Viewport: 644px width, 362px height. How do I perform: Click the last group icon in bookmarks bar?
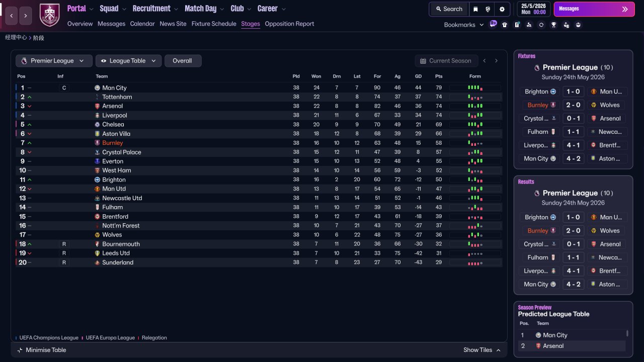[578, 25]
